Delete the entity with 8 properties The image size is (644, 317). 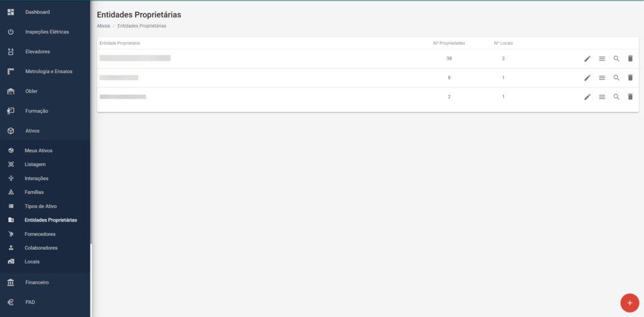(x=630, y=77)
